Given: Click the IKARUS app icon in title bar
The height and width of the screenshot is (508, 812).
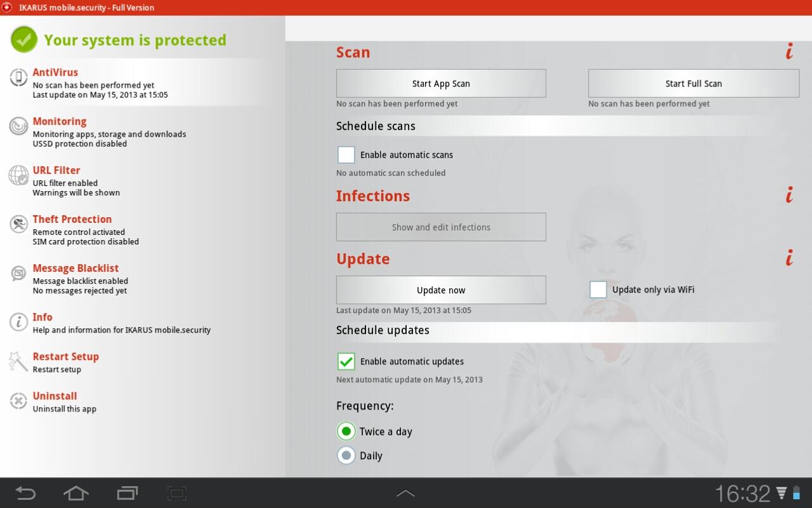Looking at the screenshot, I should tap(8, 8).
